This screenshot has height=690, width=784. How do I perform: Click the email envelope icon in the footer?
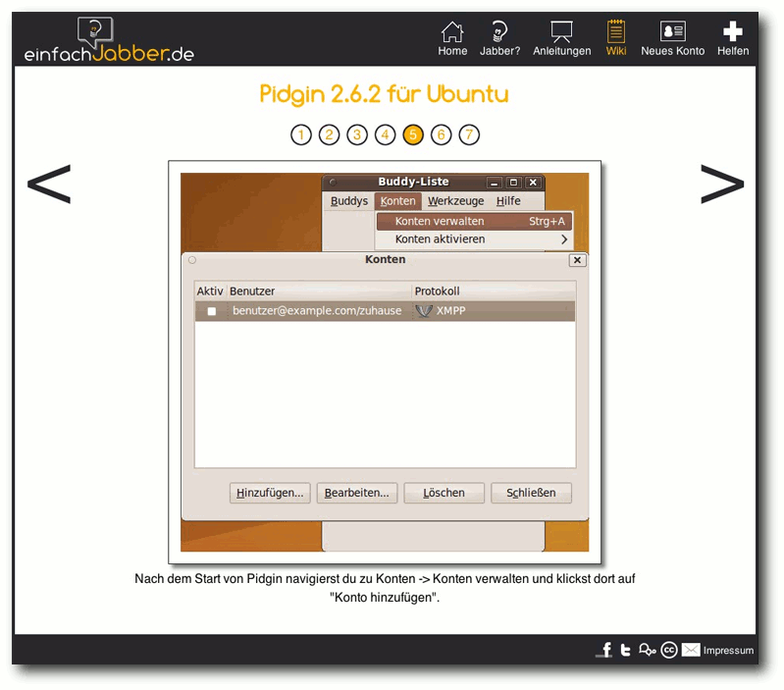691,650
